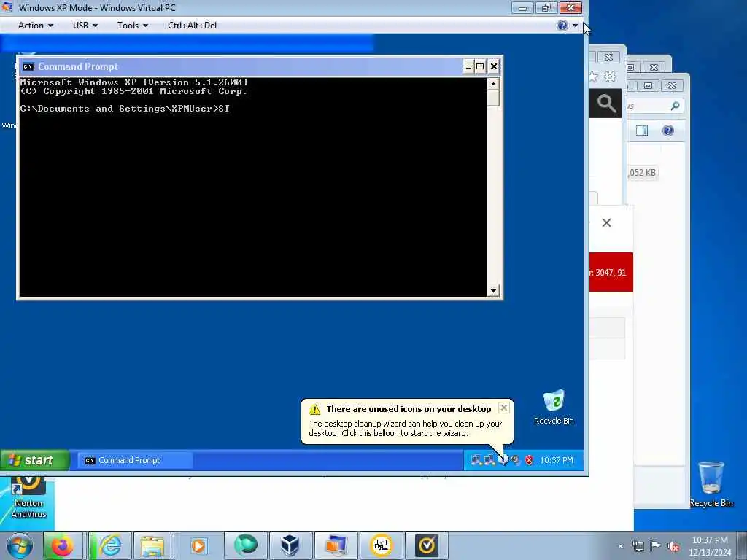Open the Norton AntiVirus desktop shortcut
This screenshot has height=560, width=747.
click(x=28, y=497)
